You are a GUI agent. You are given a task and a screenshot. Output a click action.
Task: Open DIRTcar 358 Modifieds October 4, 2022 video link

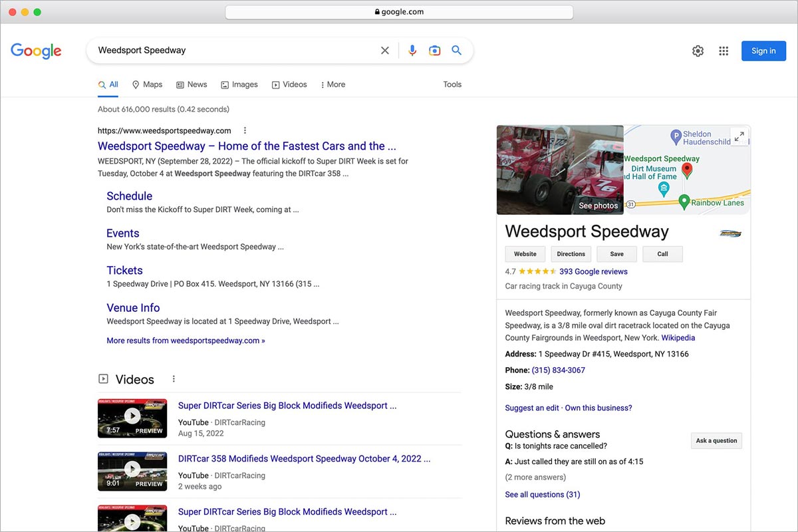[304, 459]
